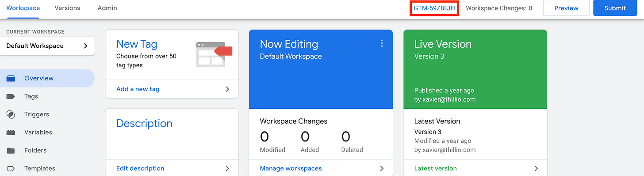Click the GTM-59Z8FJH container ID link

click(434, 8)
